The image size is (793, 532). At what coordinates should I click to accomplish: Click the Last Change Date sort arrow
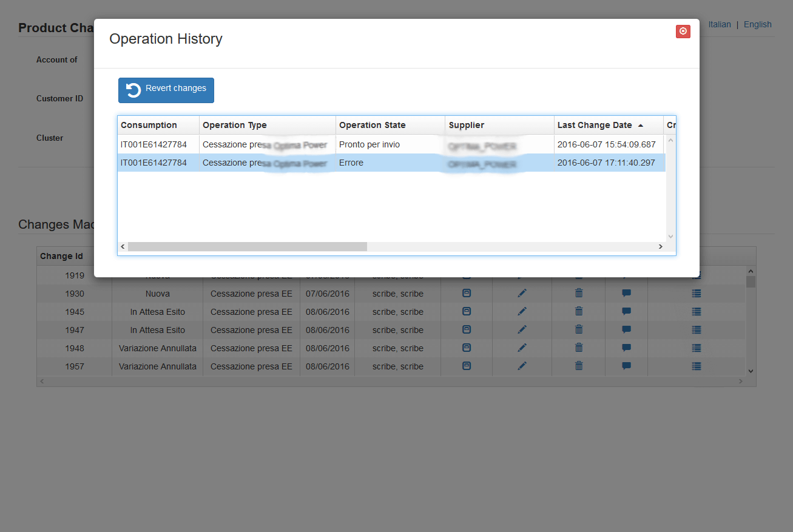click(641, 126)
